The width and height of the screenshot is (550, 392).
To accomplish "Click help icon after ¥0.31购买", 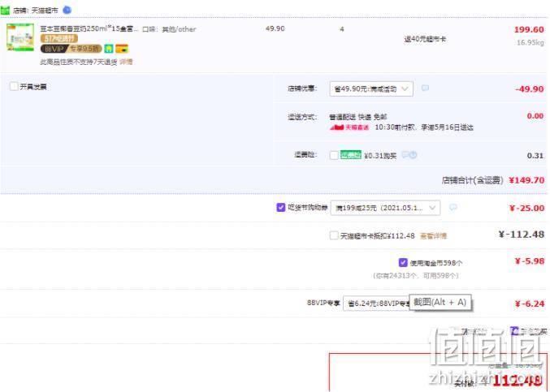I will click(414, 154).
